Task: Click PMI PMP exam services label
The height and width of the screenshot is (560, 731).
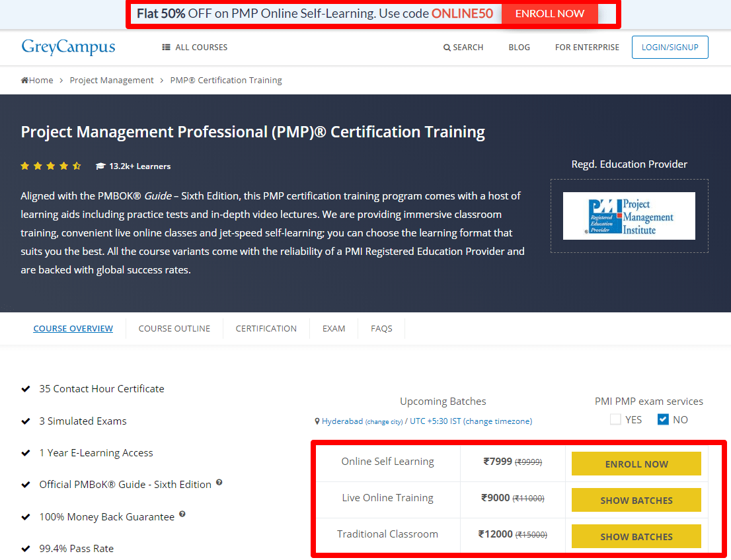Action: (649, 401)
